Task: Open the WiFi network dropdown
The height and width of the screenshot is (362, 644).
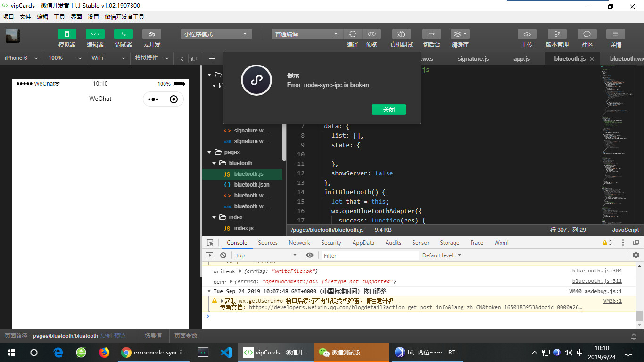Action: click(108, 58)
